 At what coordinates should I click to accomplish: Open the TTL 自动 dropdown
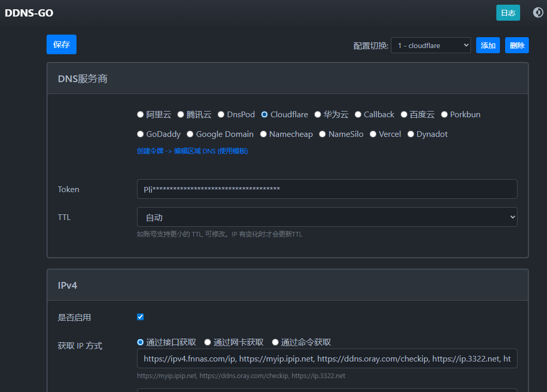click(x=327, y=217)
